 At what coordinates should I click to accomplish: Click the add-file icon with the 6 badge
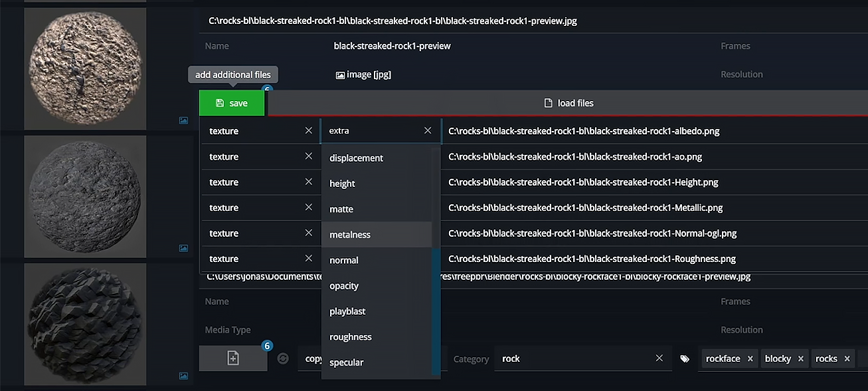232,358
